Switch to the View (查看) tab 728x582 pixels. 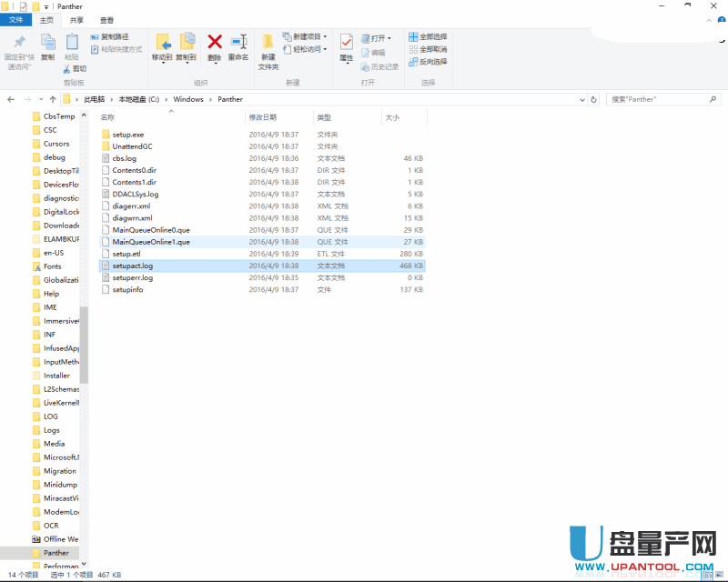tap(106, 18)
